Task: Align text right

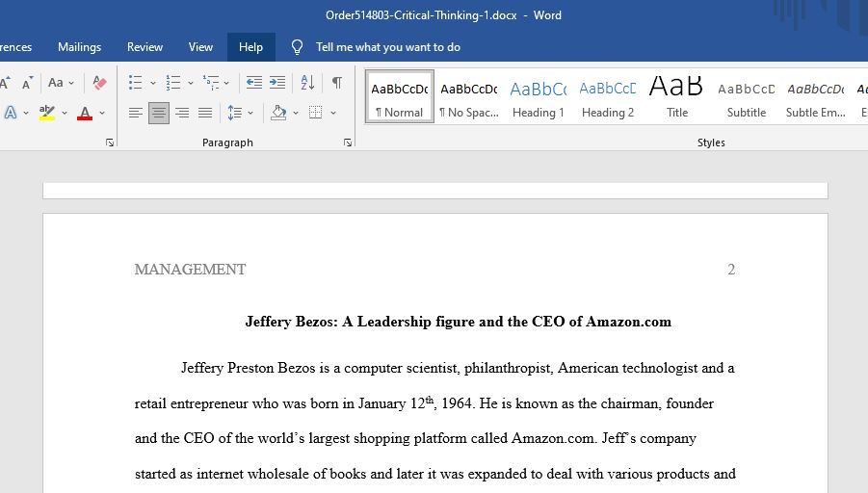Action: [x=182, y=113]
